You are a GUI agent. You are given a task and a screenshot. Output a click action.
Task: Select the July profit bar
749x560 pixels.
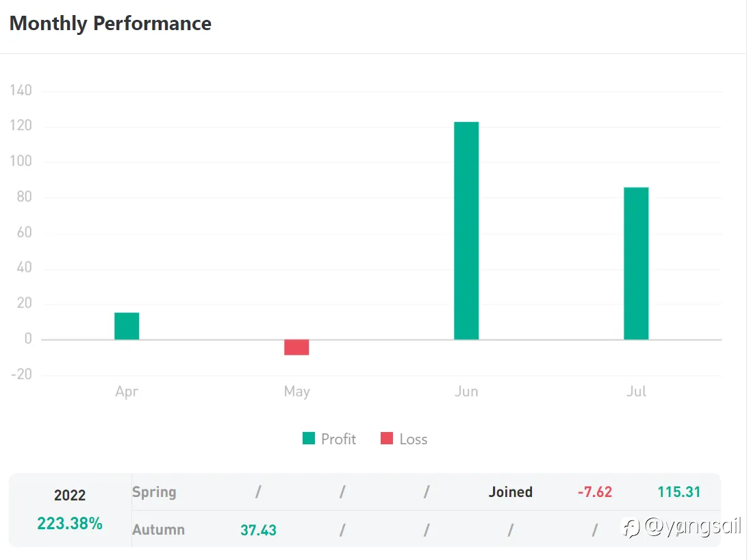pyautogui.click(x=636, y=264)
